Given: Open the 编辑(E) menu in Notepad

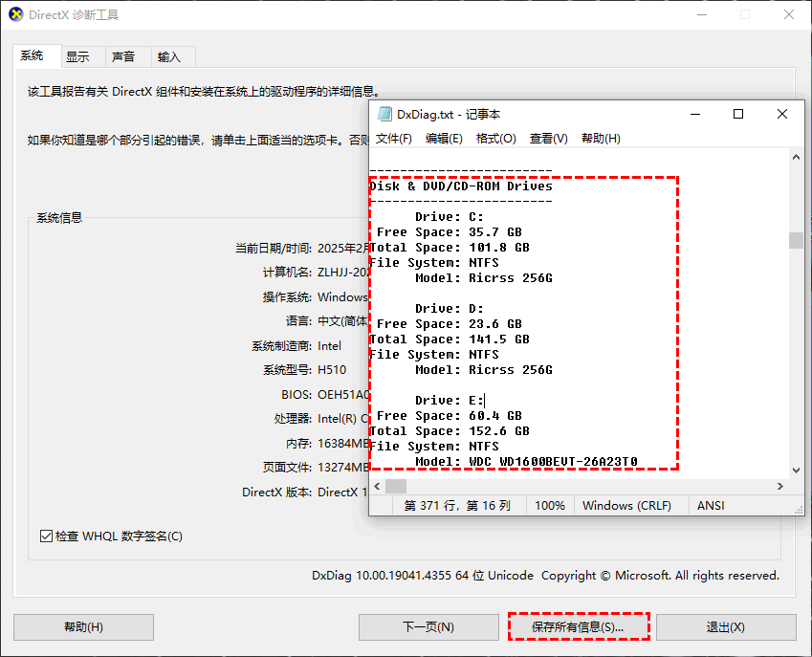Looking at the screenshot, I should [444, 139].
